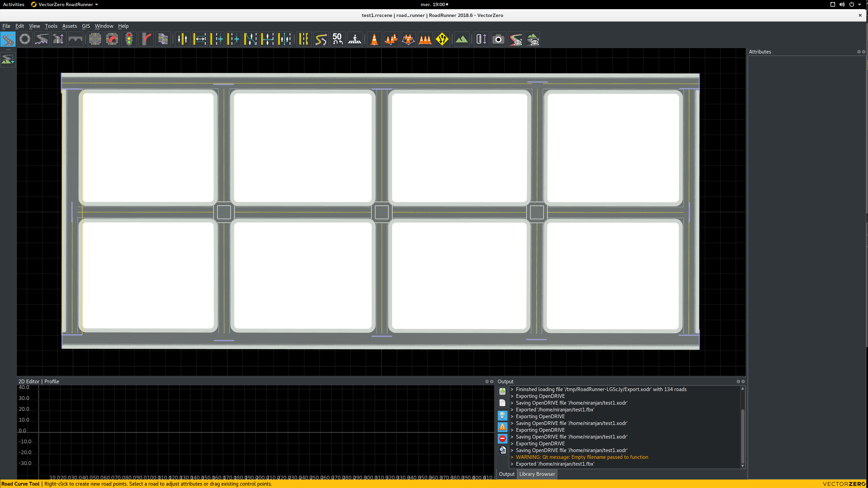This screenshot has height=488, width=868.
Task: Open the clock dropdown showing mer. 19:00
Action: pos(435,4)
